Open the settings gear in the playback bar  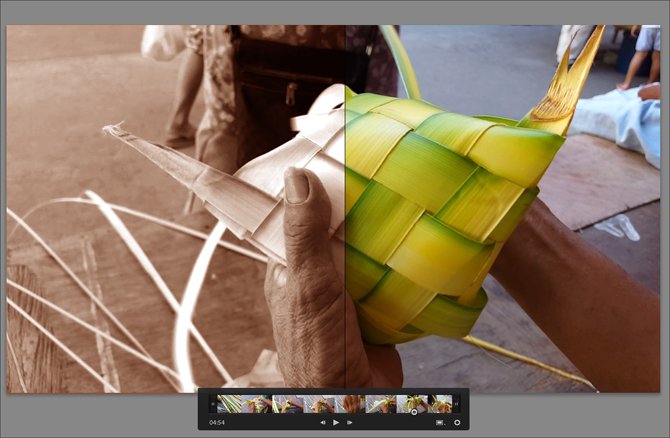click(457, 423)
